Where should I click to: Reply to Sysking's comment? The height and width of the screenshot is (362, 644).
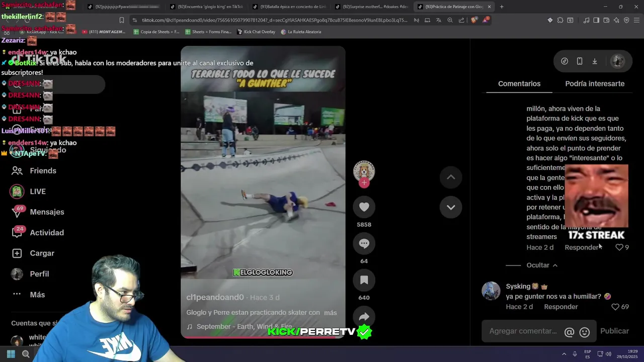(560, 307)
